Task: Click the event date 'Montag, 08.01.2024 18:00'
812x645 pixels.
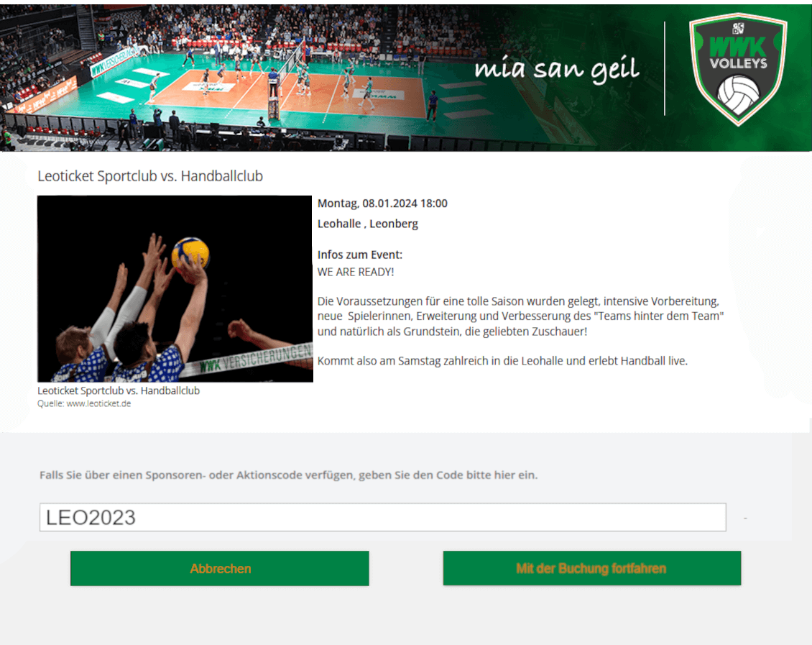Action: (x=382, y=203)
